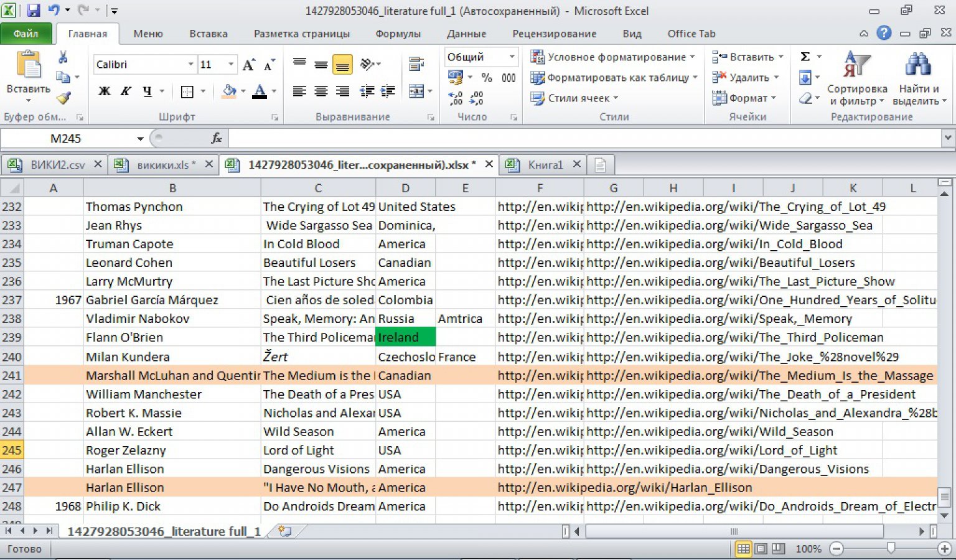Select the Format Painter brush
Screen dimensions: 956x560
(x=63, y=98)
